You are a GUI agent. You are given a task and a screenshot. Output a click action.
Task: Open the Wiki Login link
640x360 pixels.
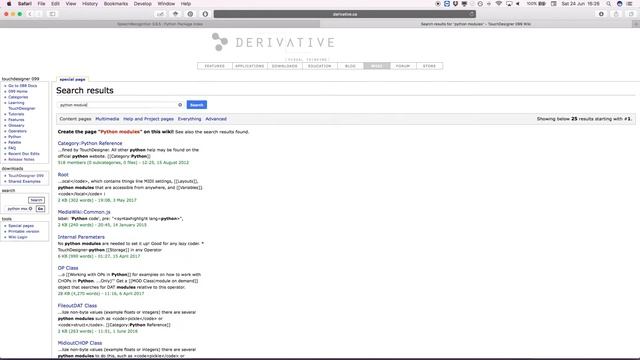click(18, 237)
